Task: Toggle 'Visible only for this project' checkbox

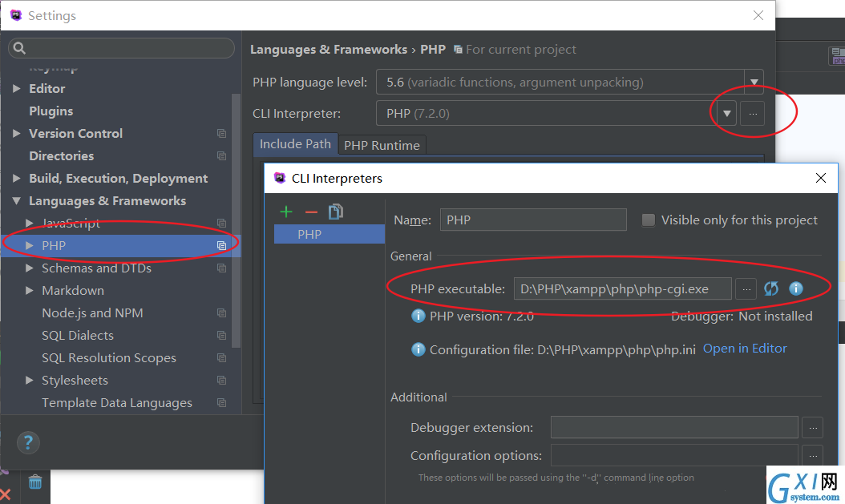Action: point(649,220)
